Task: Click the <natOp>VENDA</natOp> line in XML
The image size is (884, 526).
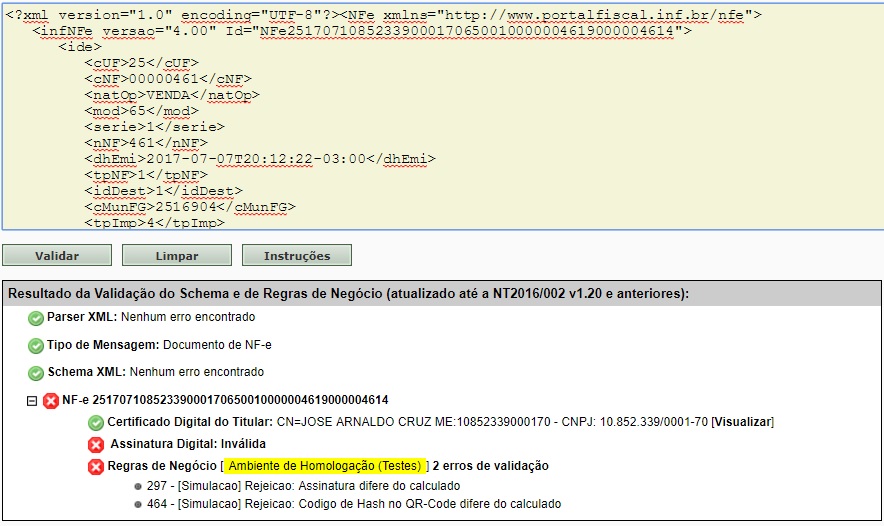Action: (x=172, y=95)
